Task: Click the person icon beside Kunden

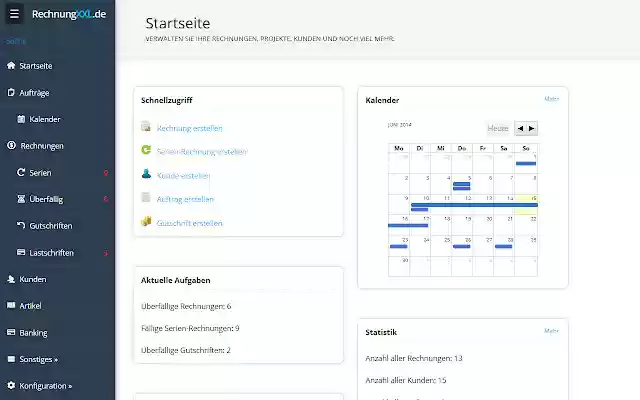Action: (11, 279)
